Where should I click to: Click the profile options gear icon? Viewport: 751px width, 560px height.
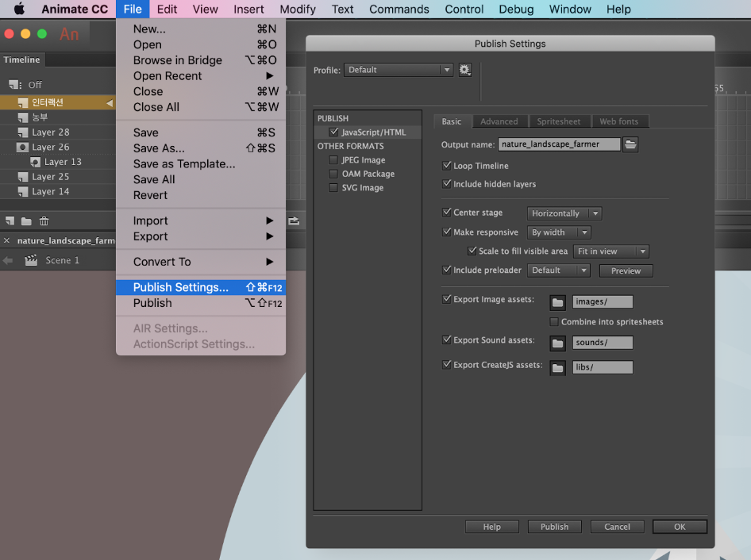[x=464, y=70]
